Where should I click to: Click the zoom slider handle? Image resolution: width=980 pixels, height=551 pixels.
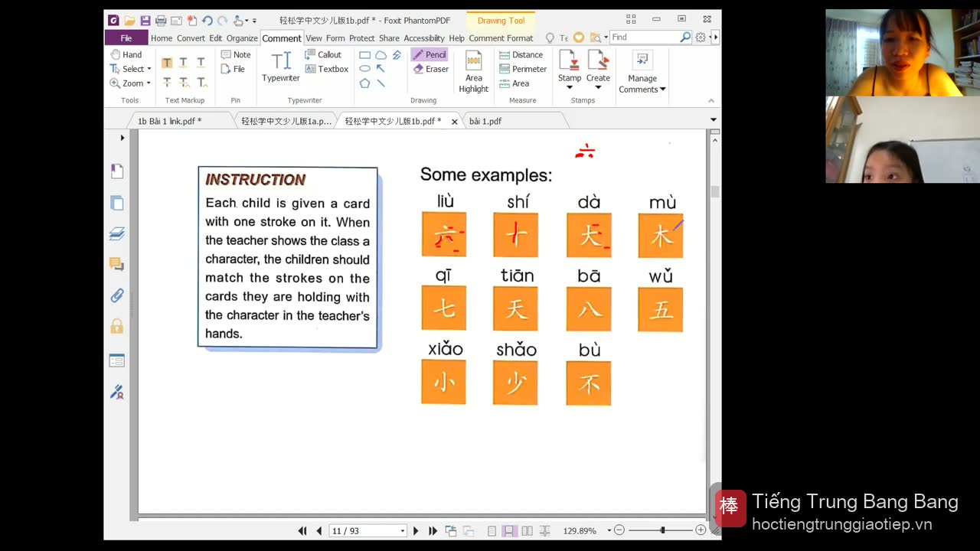pos(662,530)
